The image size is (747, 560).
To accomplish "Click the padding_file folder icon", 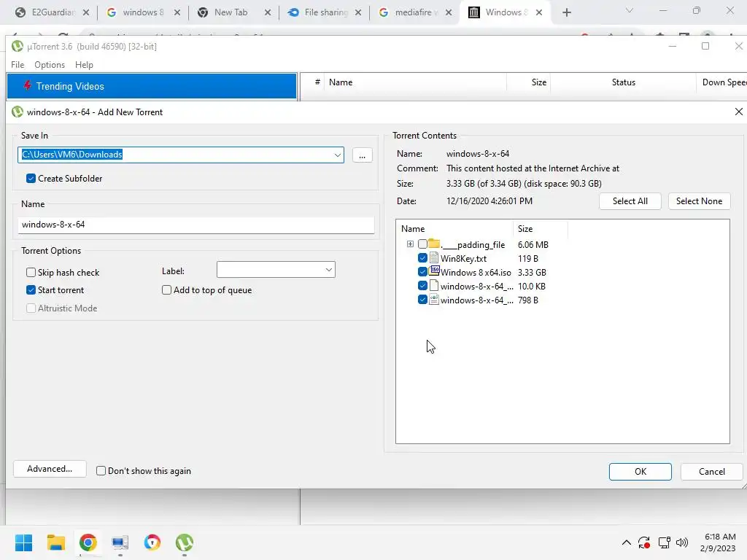I will (x=434, y=244).
